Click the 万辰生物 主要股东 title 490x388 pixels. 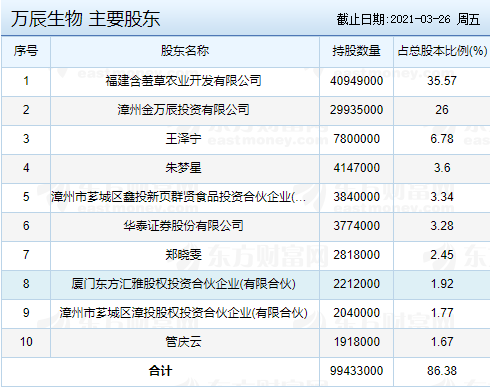pos(86,19)
